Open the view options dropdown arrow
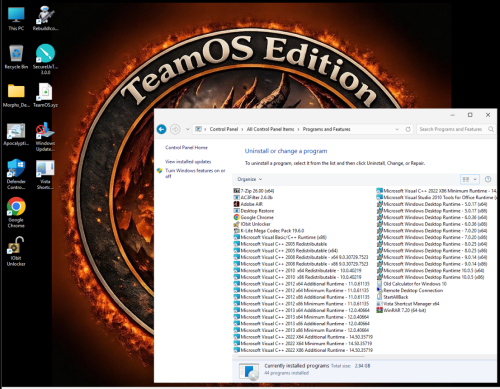The height and width of the screenshot is (389, 500). [475, 179]
